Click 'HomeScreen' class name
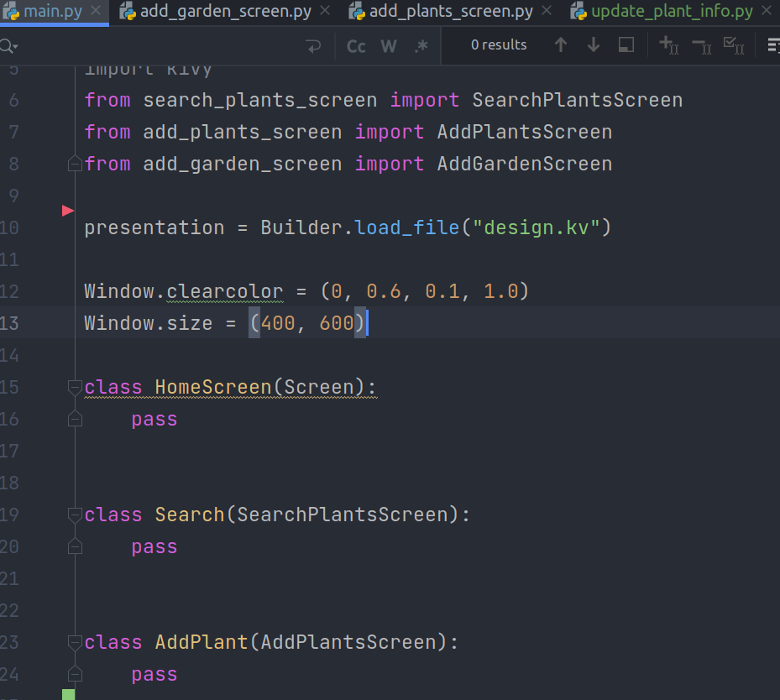Screen dimensions: 780x700 (x=213, y=387)
